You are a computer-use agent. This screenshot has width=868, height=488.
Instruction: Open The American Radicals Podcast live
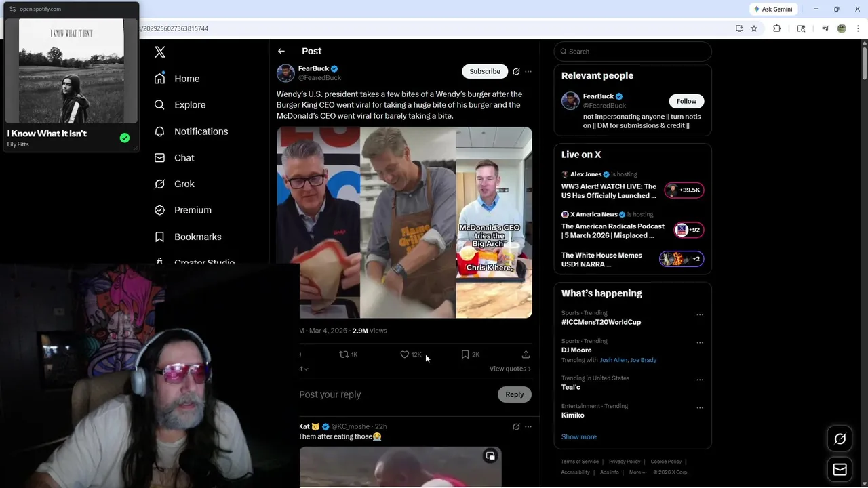633,226
